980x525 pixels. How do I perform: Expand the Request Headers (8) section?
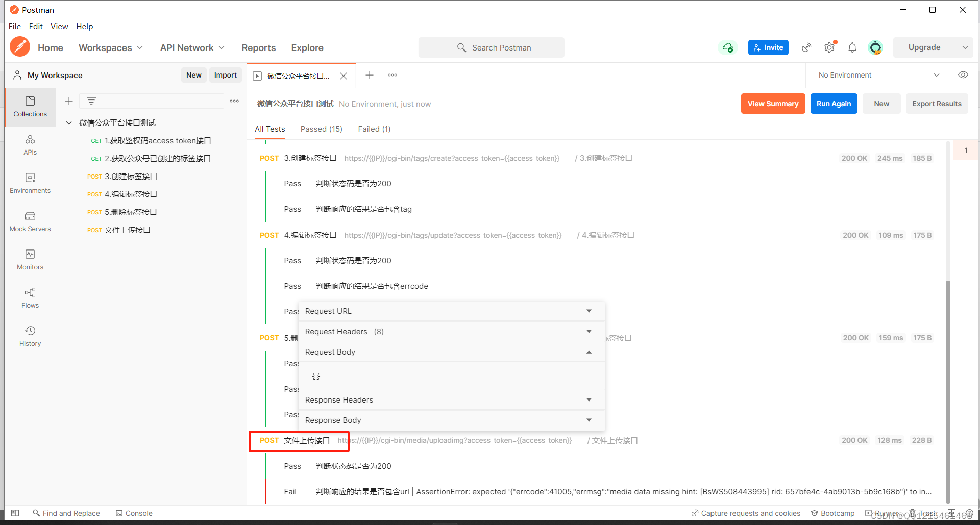(452, 332)
